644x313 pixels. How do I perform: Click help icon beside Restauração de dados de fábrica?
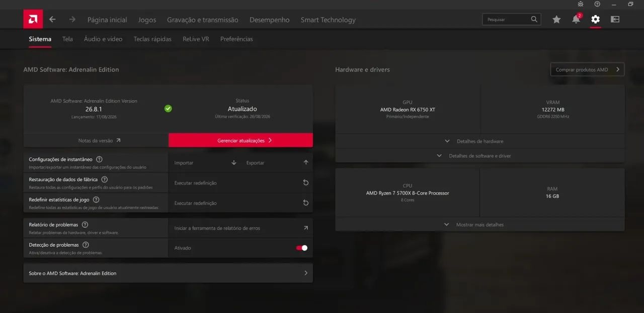104,179
